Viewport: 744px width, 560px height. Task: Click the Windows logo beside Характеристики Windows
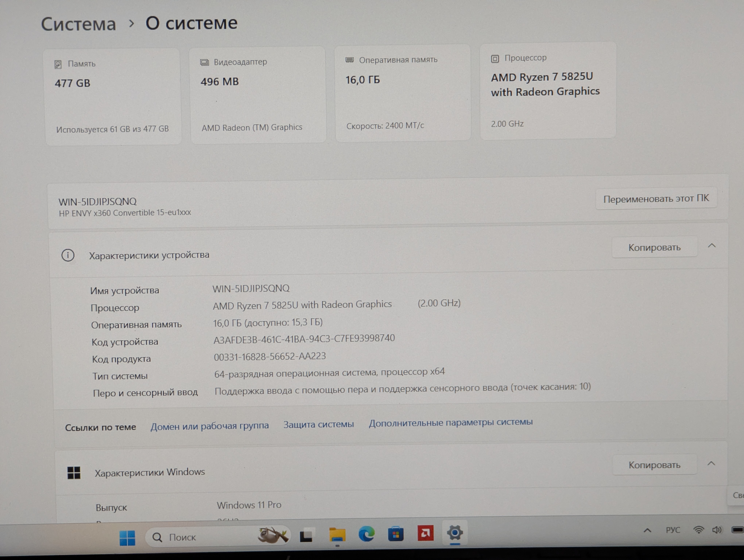tap(74, 473)
